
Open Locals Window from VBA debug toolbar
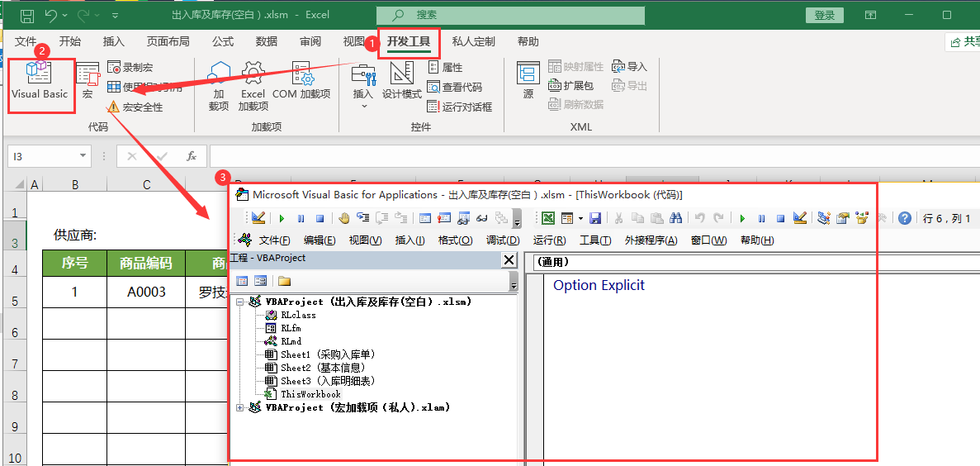point(426,218)
